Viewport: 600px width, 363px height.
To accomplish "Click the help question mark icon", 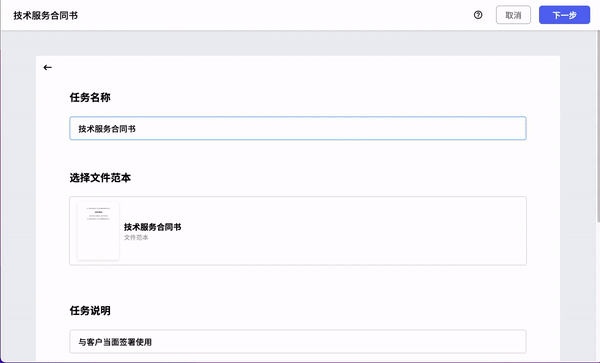I will [478, 15].
